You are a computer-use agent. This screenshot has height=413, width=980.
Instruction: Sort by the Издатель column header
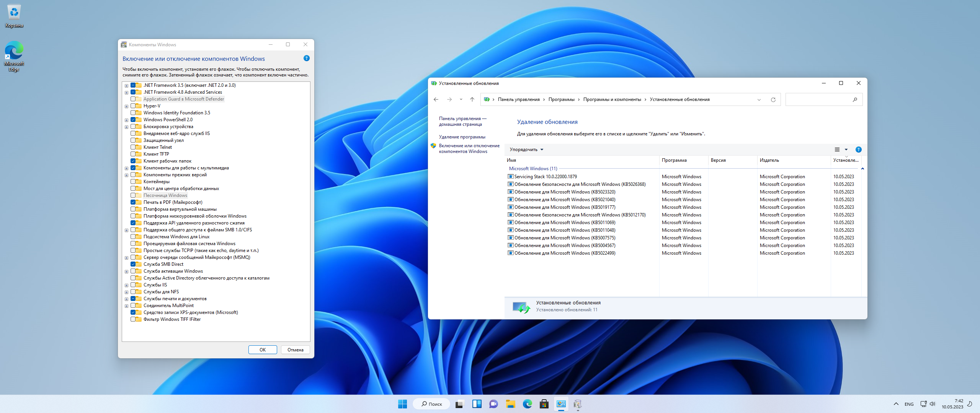[x=794, y=160]
